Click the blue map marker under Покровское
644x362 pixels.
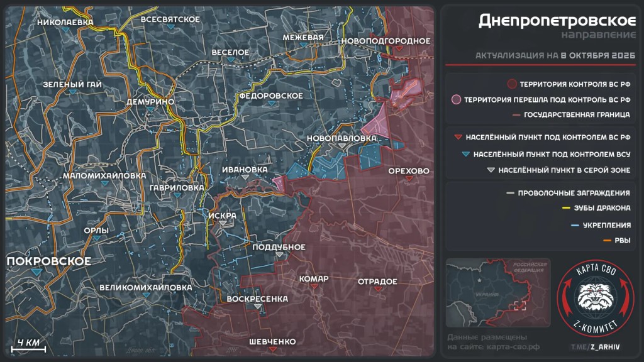(36, 271)
